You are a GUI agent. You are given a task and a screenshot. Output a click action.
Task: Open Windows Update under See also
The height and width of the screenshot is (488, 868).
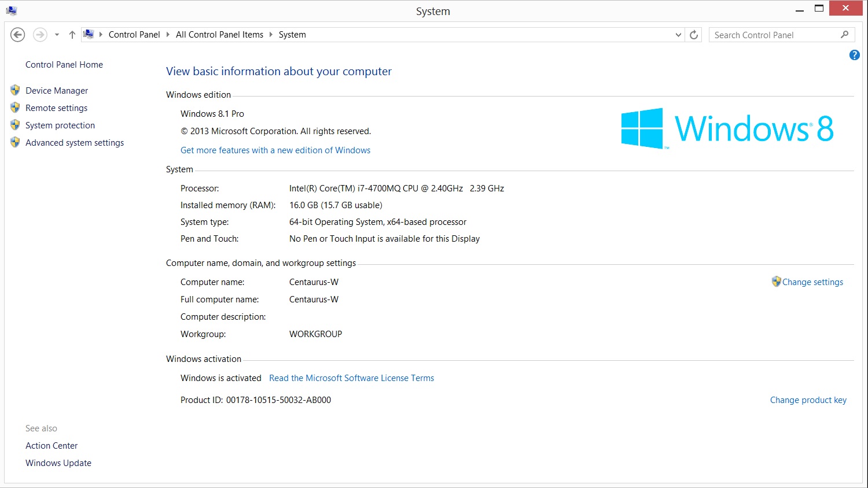point(58,463)
